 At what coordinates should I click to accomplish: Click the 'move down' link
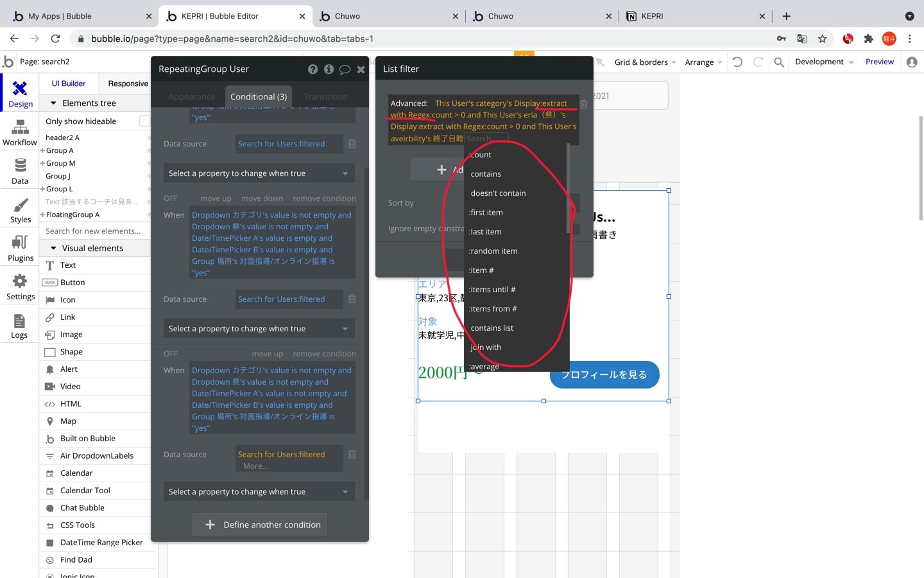[262, 198]
